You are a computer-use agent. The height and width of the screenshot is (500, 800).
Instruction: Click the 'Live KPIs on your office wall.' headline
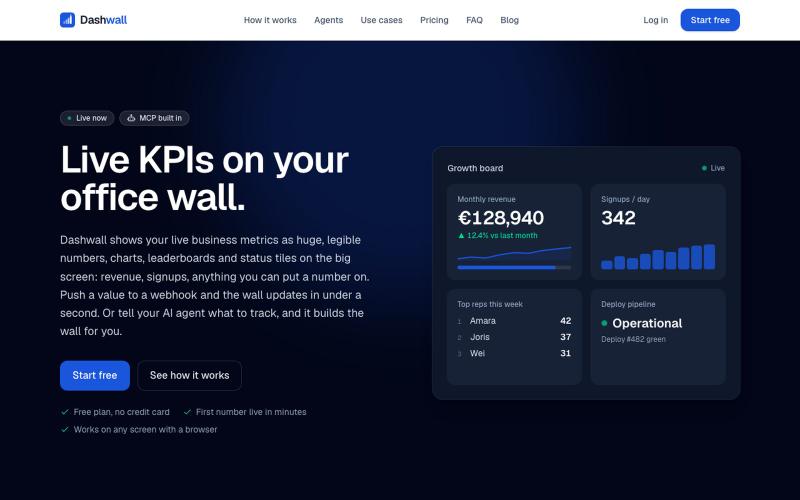(205, 178)
